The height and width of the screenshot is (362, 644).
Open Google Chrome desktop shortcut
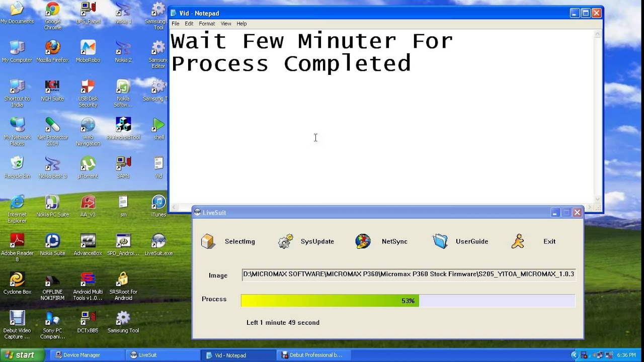[x=52, y=16]
